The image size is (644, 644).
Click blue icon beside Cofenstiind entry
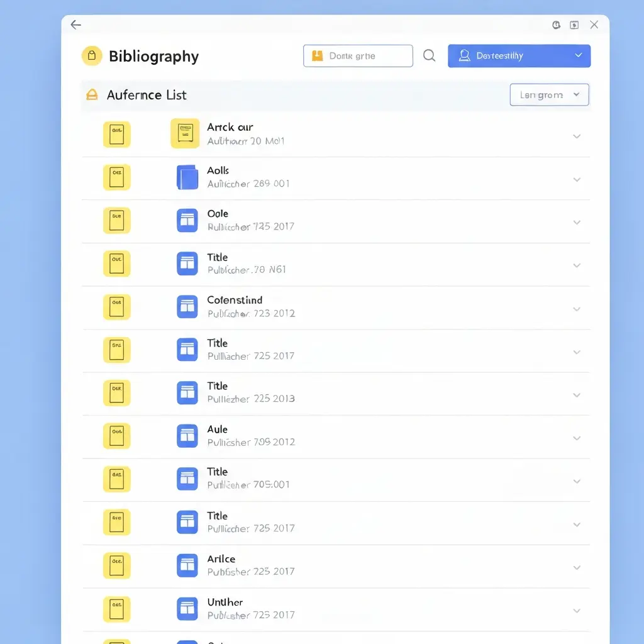pyautogui.click(x=187, y=307)
